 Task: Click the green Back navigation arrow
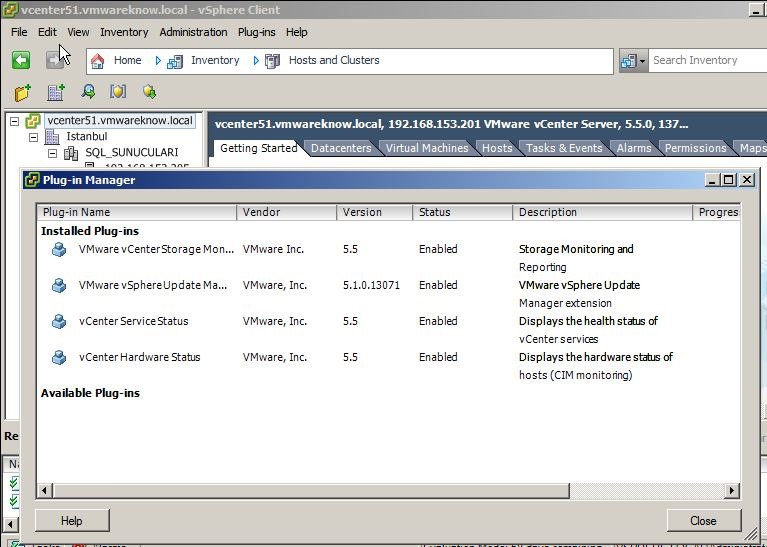pyautogui.click(x=21, y=60)
